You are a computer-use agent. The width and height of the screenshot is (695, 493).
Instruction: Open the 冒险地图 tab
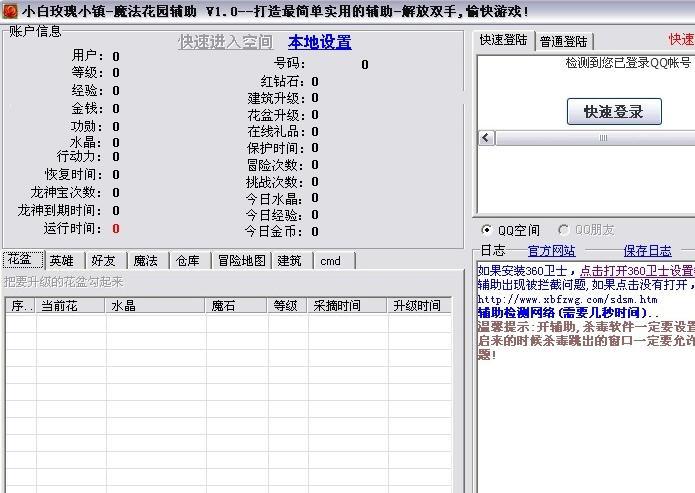point(241,261)
